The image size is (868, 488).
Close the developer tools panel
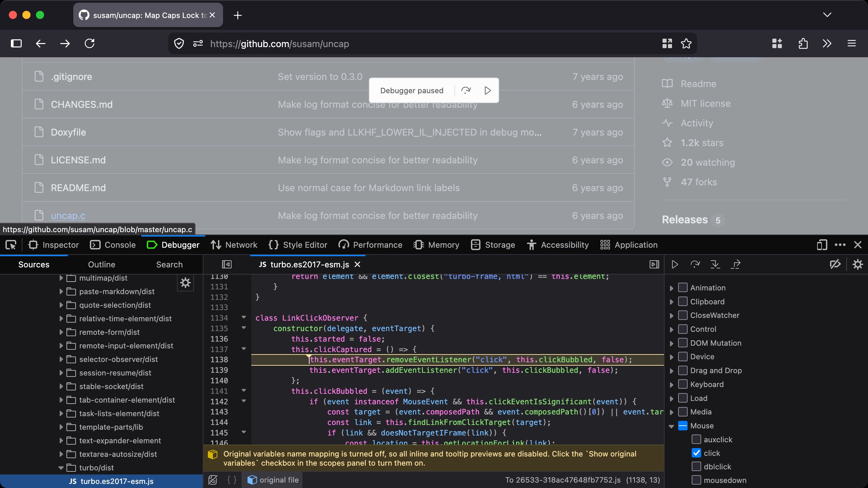point(858,245)
